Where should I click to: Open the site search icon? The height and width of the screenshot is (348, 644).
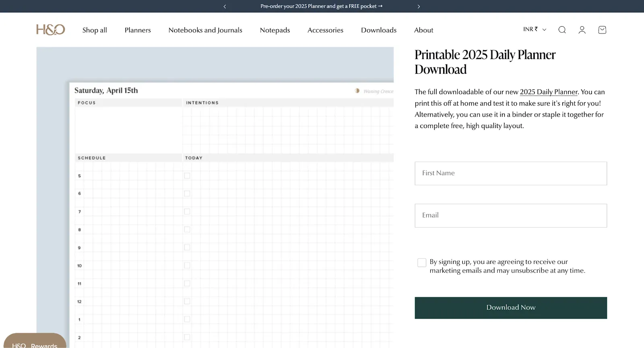[562, 30]
